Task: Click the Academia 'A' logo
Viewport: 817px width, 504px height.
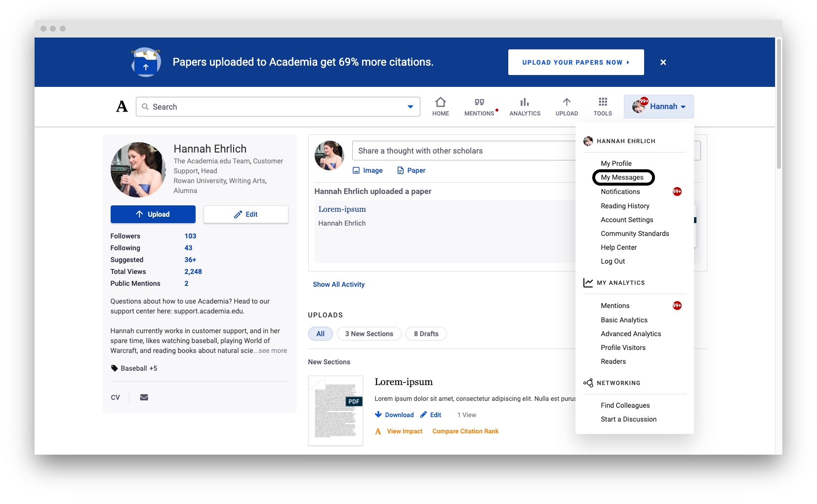Action: [122, 107]
